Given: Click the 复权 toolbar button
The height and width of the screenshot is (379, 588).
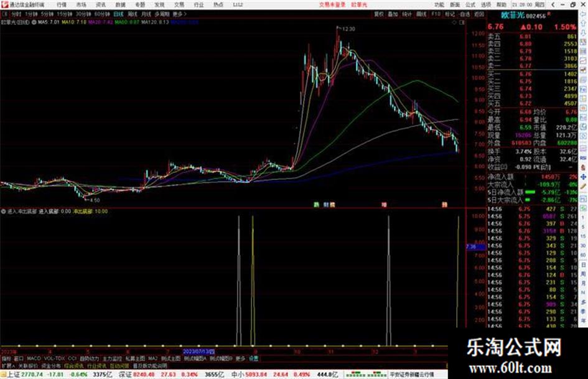Looking at the screenshot, I should [x=379, y=14].
